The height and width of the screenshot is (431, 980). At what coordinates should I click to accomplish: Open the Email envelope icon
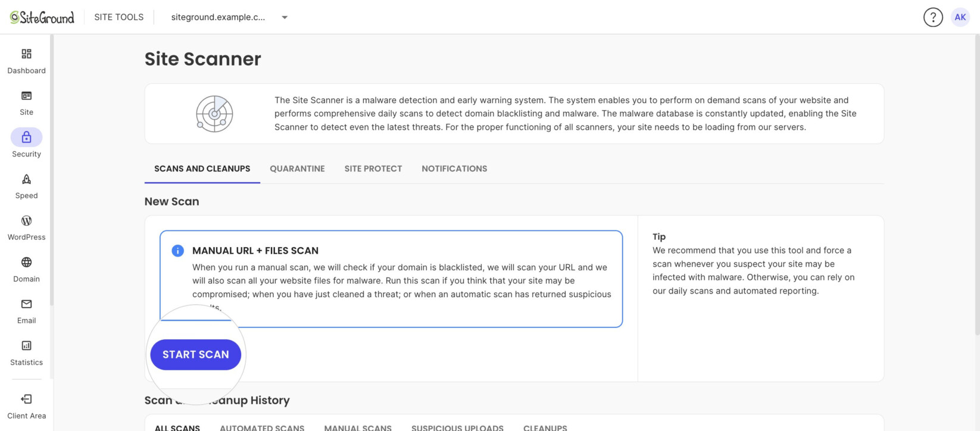(26, 304)
